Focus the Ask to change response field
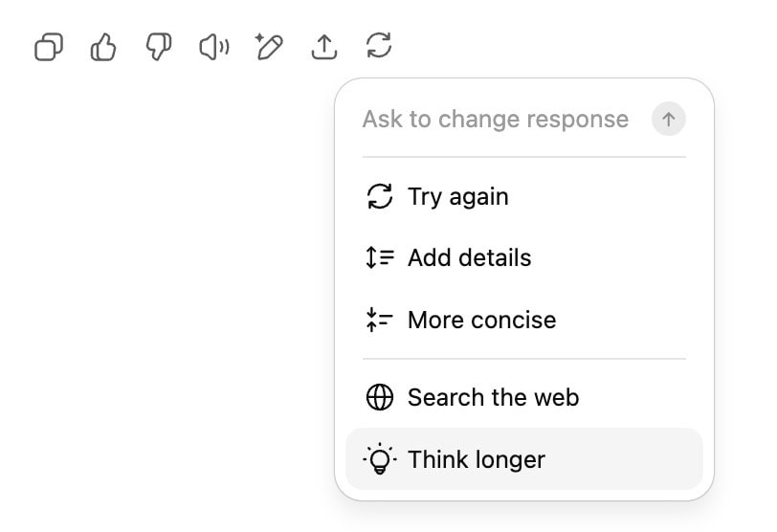The image size is (777, 532). (496, 120)
